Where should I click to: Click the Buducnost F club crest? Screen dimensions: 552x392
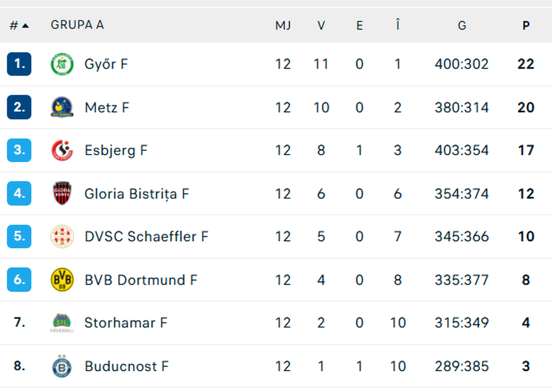[62, 366]
